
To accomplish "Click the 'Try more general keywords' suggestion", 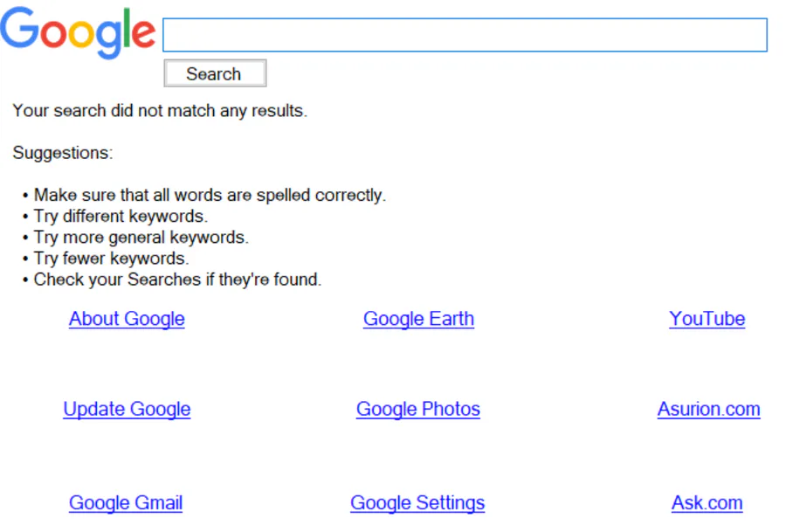I will tap(141, 237).
